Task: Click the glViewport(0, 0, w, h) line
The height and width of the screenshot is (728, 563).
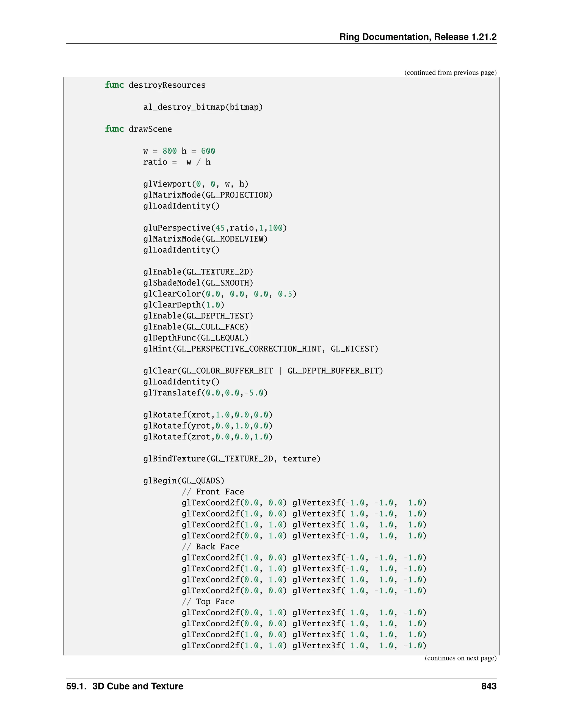Action: tap(196, 184)
